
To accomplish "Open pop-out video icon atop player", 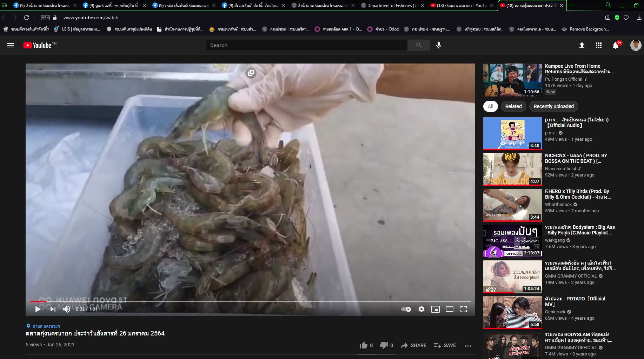I will tap(251, 73).
